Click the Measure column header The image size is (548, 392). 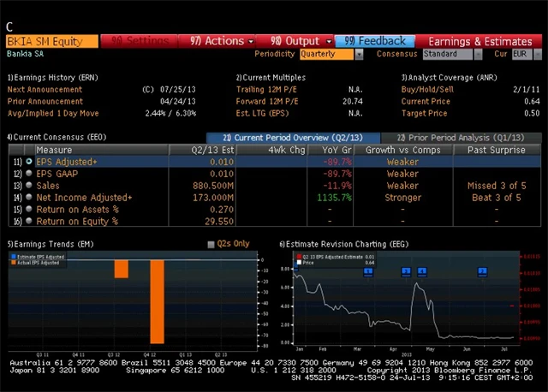[102, 150]
